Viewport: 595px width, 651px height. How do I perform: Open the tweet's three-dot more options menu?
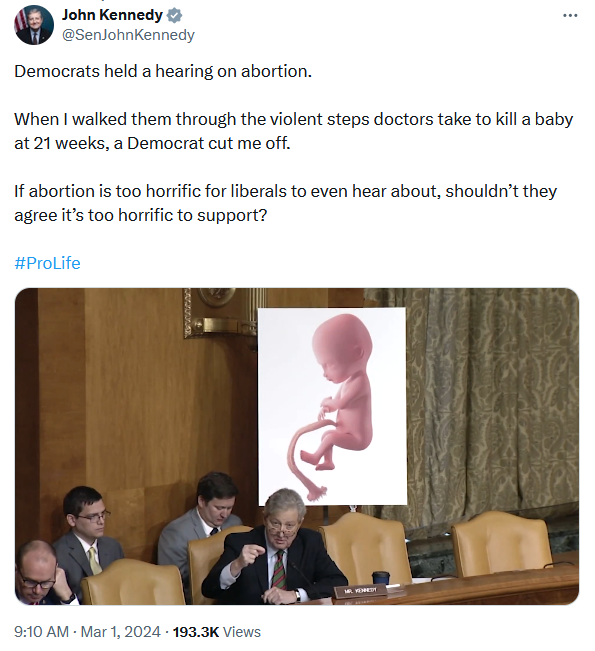click(x=570, y=15)
